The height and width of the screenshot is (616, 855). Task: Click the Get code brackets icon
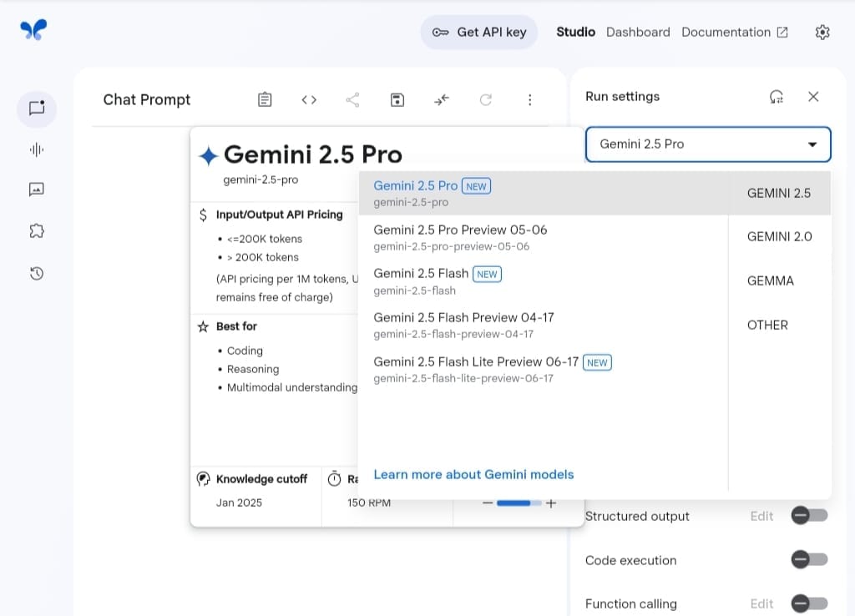pos(309,100)
